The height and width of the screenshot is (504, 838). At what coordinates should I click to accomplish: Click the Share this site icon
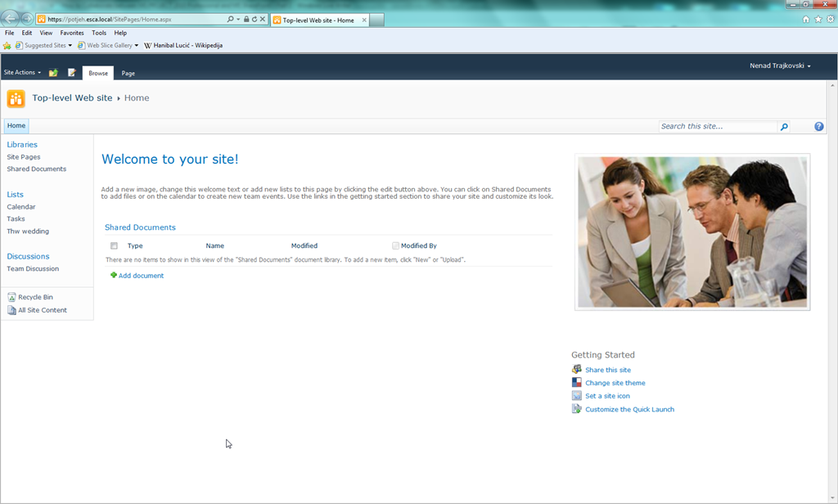pos(577,370)
